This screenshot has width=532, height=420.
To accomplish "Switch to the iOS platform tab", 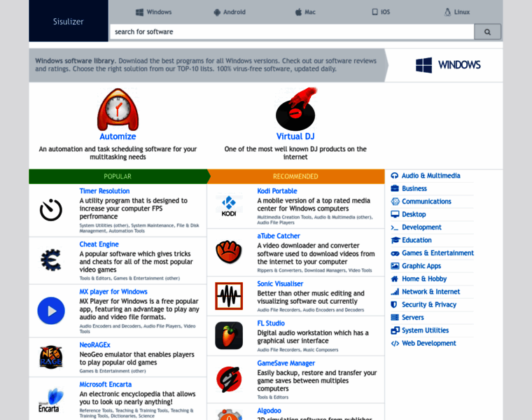I will click(381, 12).
